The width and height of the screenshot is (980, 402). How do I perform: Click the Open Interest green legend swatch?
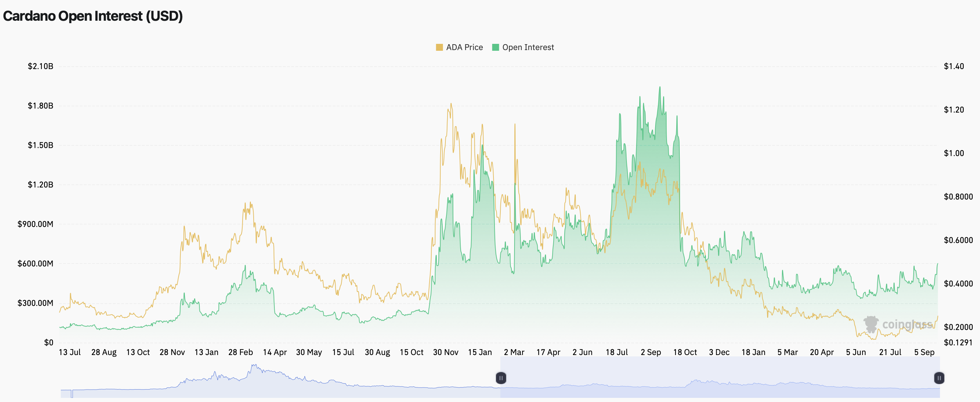point(495,47)
